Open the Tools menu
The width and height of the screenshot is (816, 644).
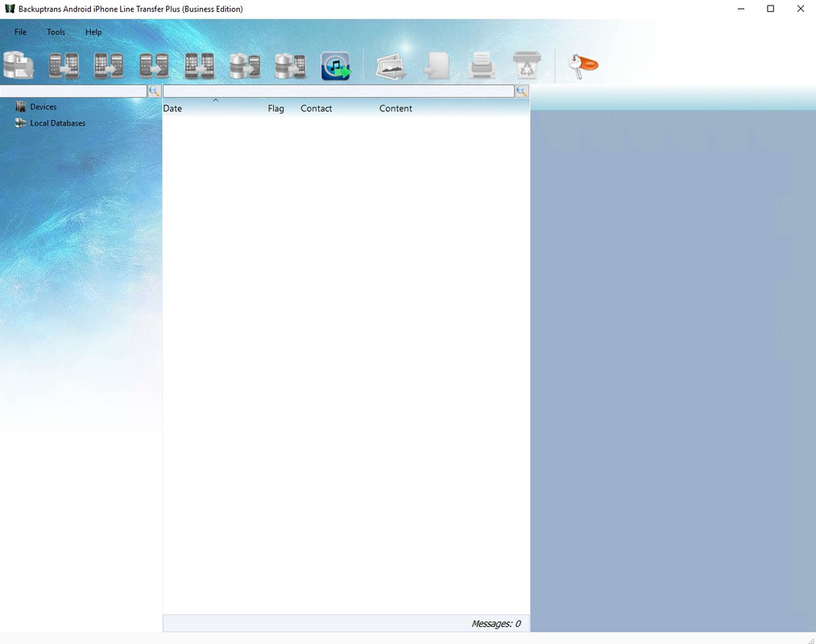[56, 31]
